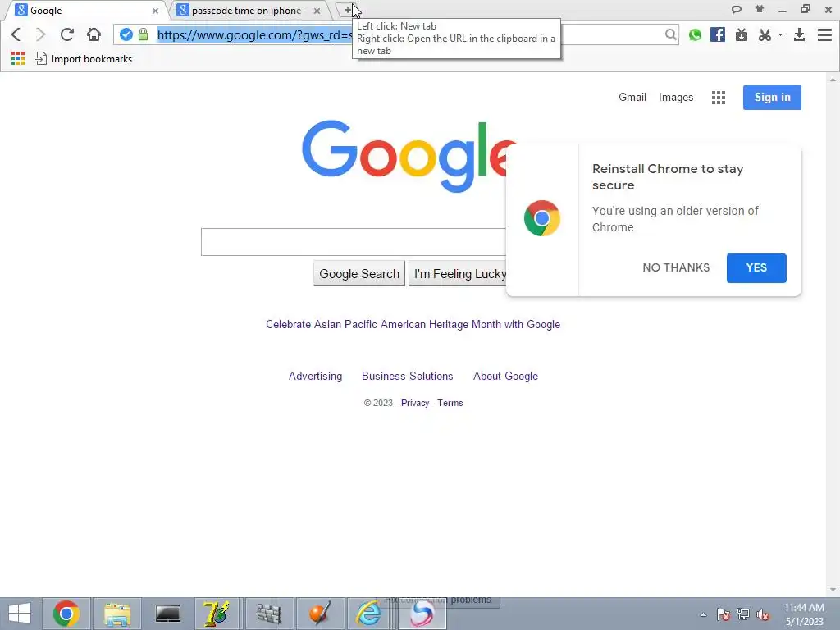Click the forward navigation arrow
Image resolution: width=840 pixels, height=630 pixels.
tap(41, 34)
